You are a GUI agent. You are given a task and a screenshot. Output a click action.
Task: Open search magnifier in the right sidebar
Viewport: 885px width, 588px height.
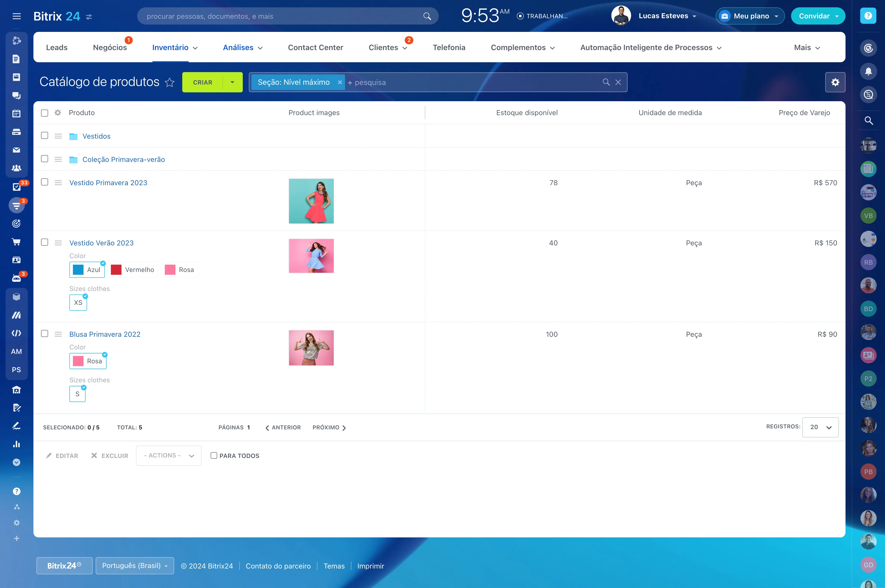pyautogui.click(x=869, y=121)
